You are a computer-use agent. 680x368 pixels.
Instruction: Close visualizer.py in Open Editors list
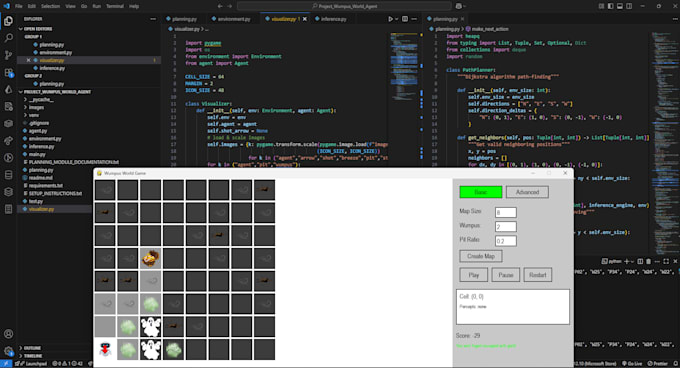point(29,60)
